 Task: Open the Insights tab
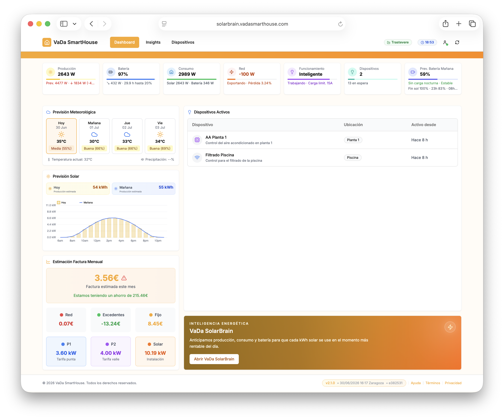pyautogui.click(x=153, y=42)
